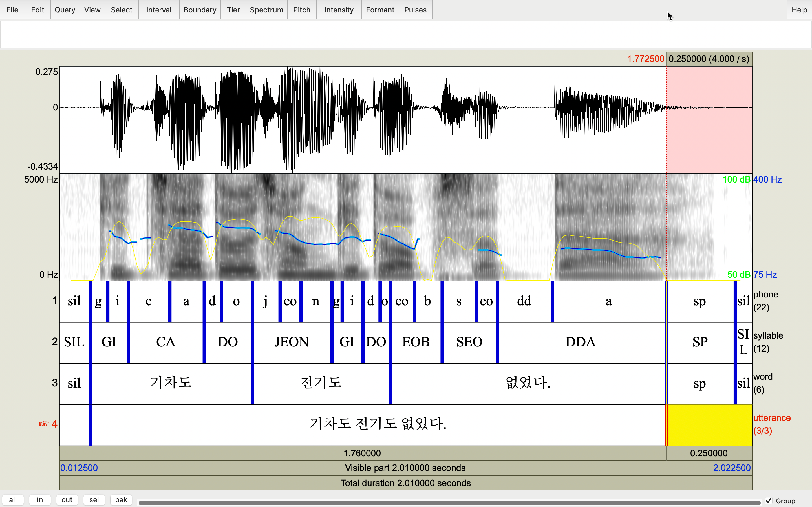Viewport: 812px width, 507px height.
Task: Click the 'bak' zoom button
Action: [x=121, y=500]
